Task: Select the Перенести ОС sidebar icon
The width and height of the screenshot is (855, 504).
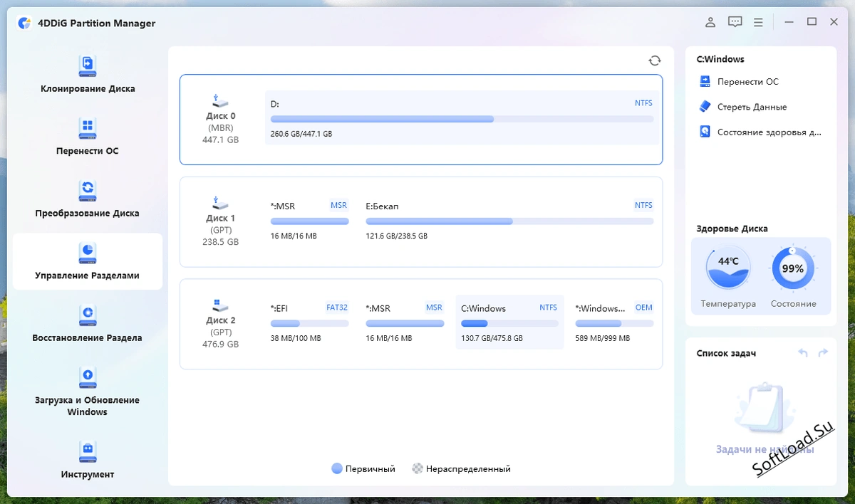Action: [x=87, y=128]
